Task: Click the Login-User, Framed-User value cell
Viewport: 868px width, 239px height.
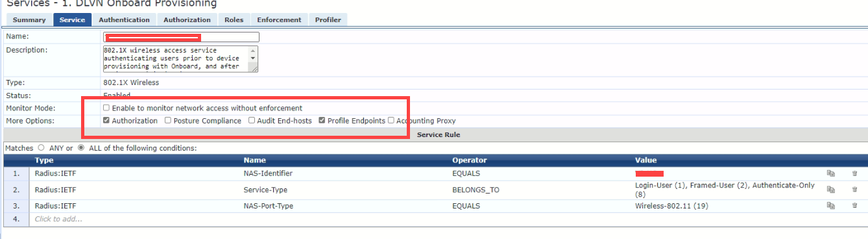Action: 725,190
